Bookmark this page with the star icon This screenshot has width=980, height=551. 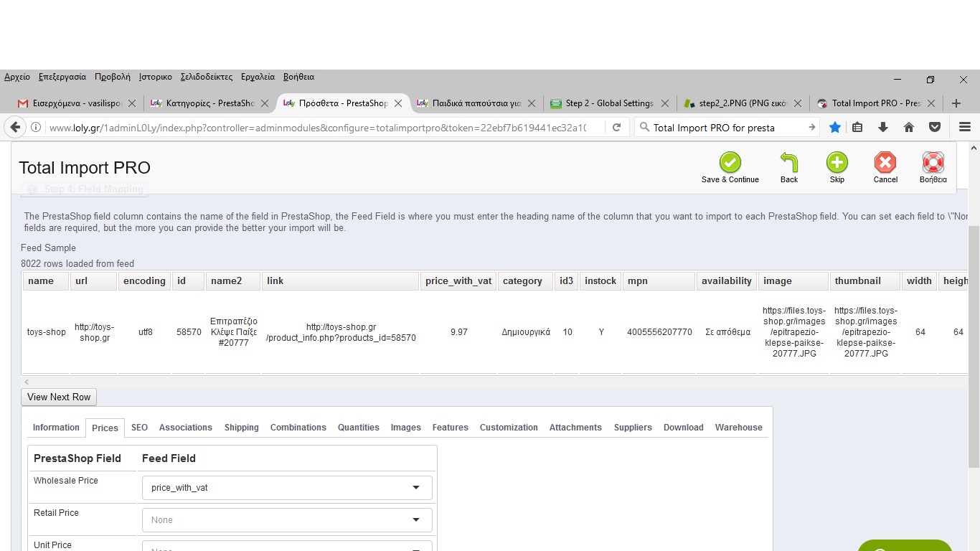835,127
